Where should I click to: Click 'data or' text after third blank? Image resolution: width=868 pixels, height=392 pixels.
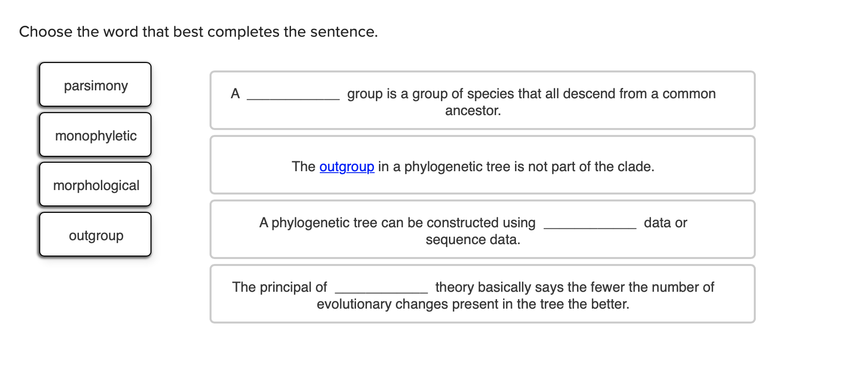[x=665, y=223]
